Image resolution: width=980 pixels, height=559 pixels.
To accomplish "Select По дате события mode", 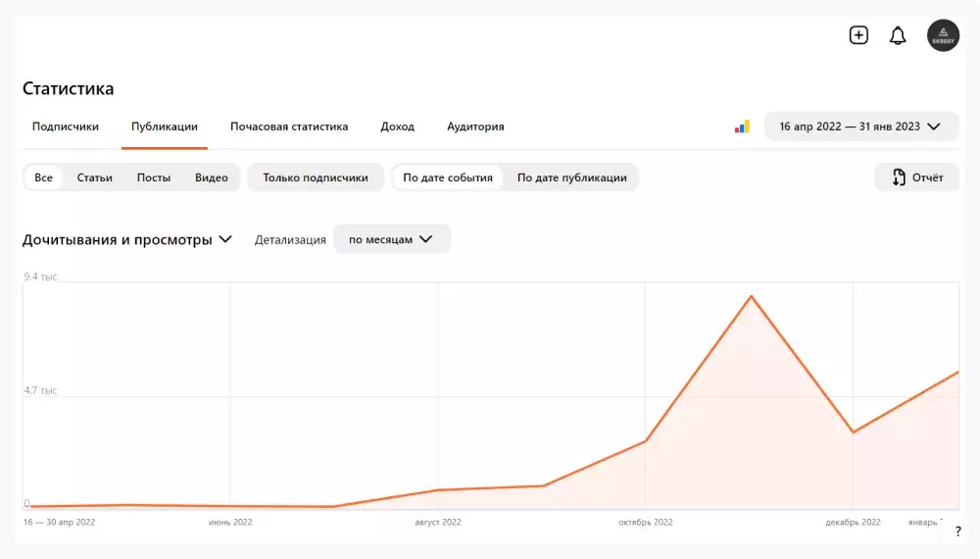I will click(448, 178).
